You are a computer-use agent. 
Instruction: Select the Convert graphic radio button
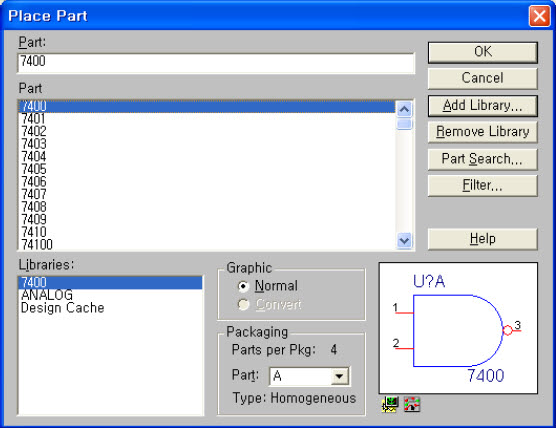pyautogui.click(x=244, y=305)
